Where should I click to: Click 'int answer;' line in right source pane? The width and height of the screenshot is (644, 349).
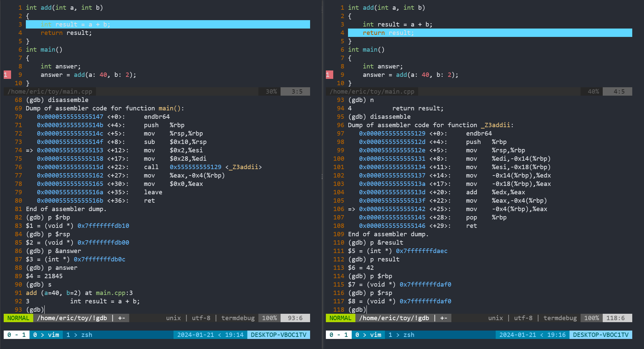tap(383, 66)
